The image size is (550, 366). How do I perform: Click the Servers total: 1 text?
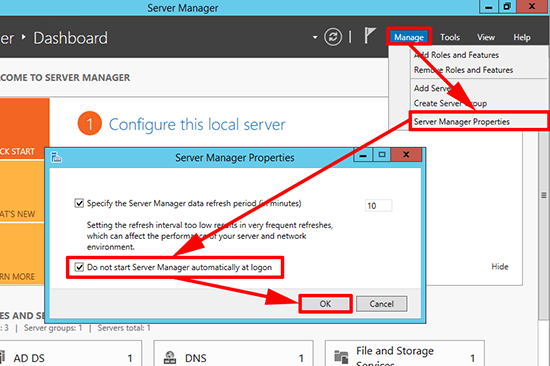[x=124, y=328]
